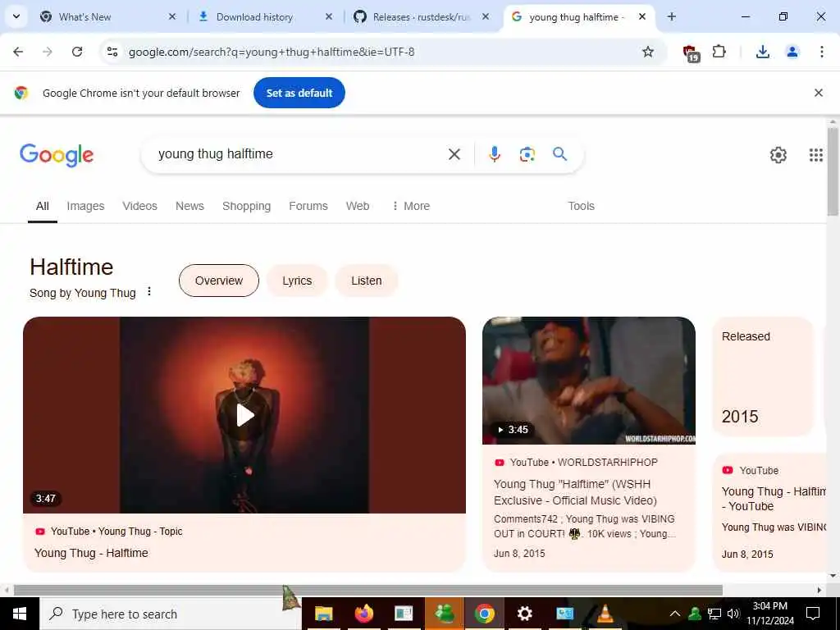Image resolution: width=840 pixels, height=630 pixels.
Task: Close the young thug halftime tab
Action: click(641, 17)
